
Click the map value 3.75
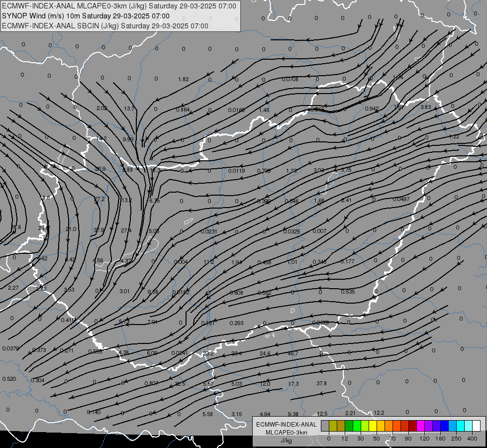346,170
